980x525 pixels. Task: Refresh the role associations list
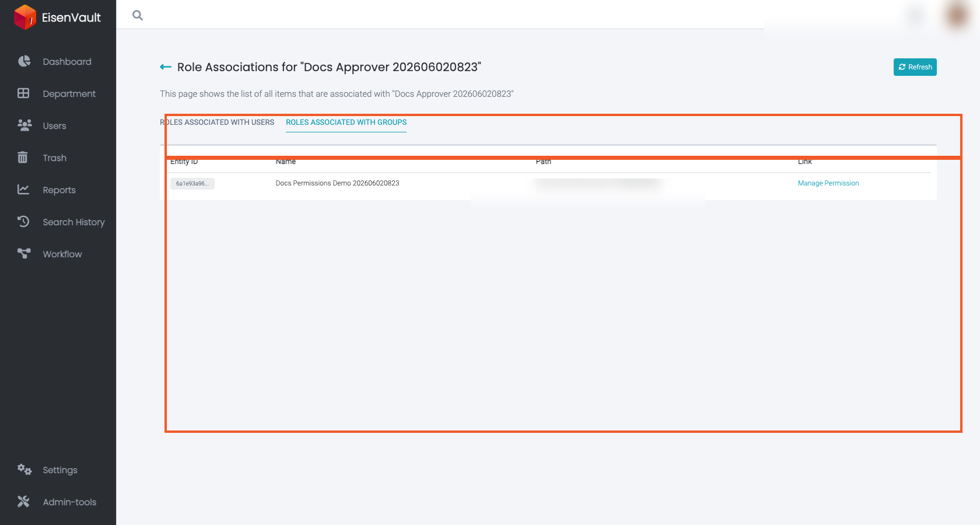(x=915, y=67)
